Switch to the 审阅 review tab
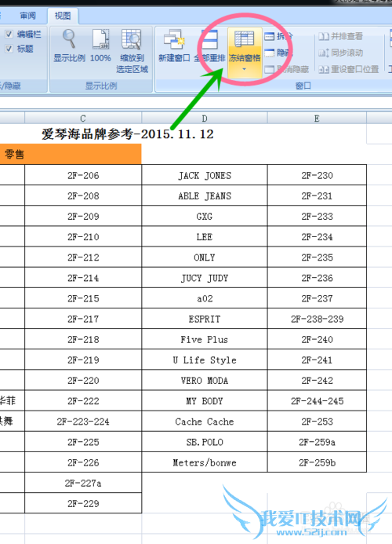Screen dimensions: 392x544 pyautogui.click(x=27, y=16)
